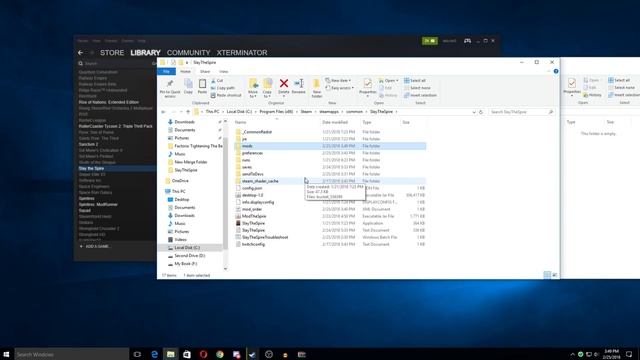Select the steam_shader_cache folder
640x360 pixels.
click(331, 181)
